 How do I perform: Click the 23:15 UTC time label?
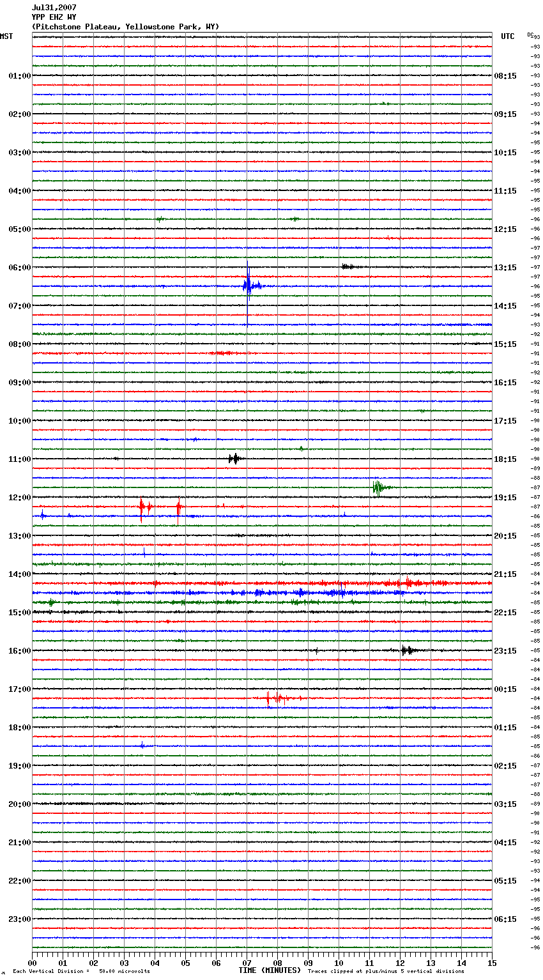pyautogui.click(x=505, y=651)
